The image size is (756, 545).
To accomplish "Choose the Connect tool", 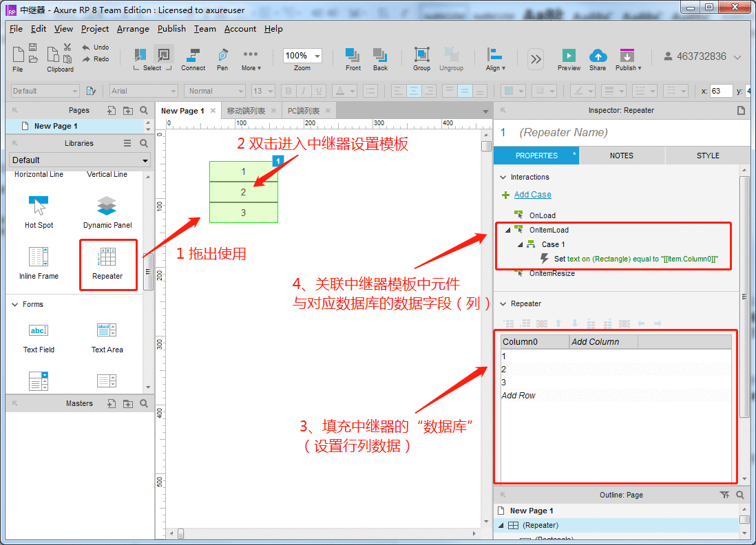I will [x=193, y=59].
